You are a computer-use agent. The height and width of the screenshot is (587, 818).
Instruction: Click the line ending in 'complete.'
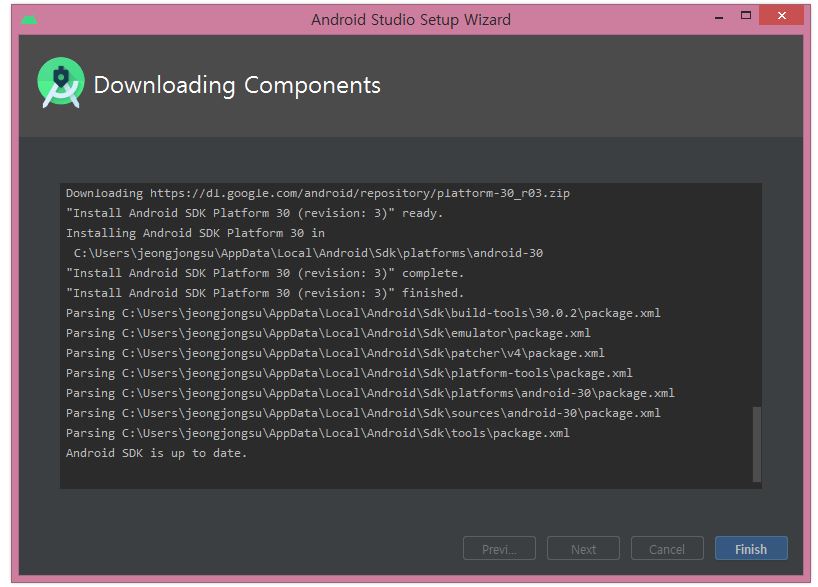264,273
